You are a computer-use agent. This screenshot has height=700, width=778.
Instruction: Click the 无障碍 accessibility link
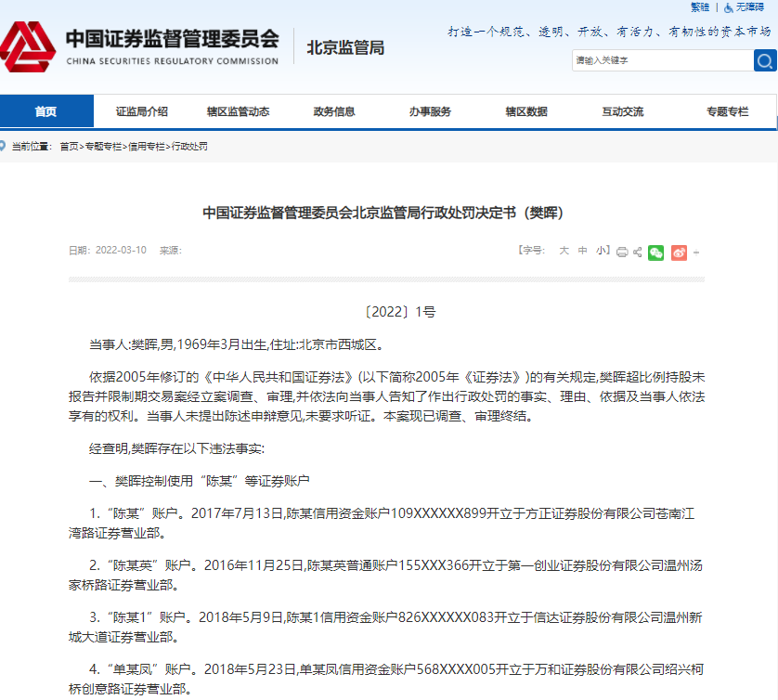click(750, 7)
